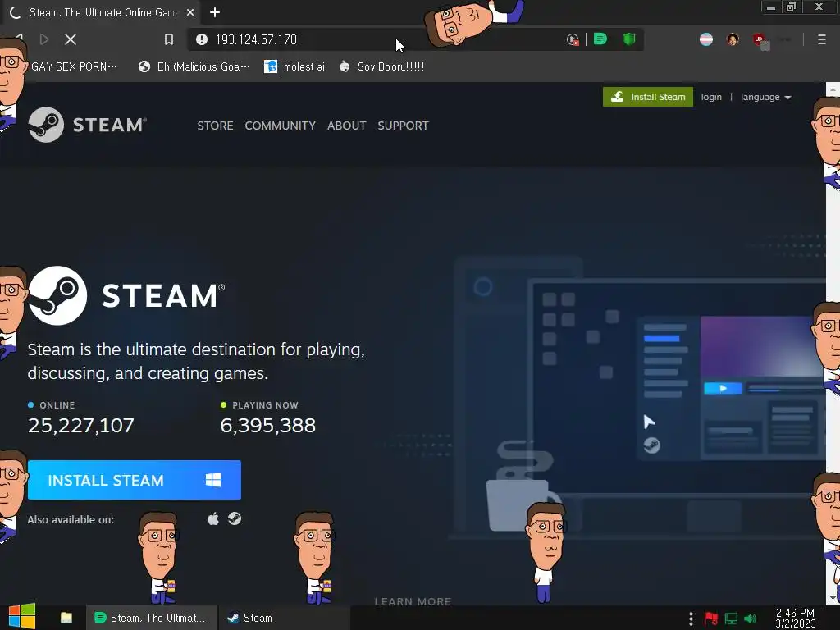Viewport: 840px width, 630px height.
Task: Click the red flag tray icon
Action: [x=711, y=619]
